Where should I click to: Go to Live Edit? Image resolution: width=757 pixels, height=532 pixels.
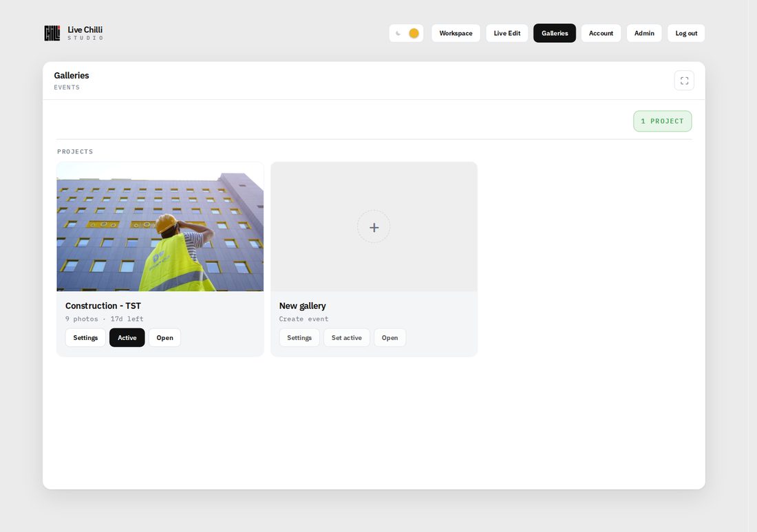click(507, 33)
